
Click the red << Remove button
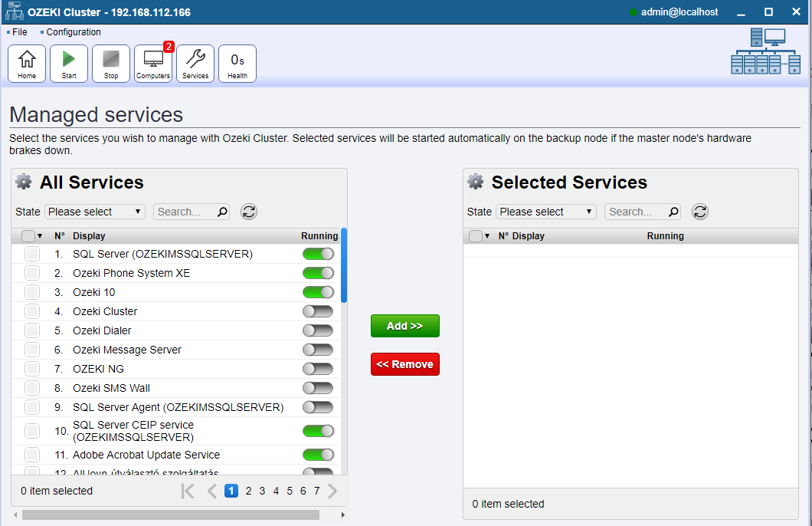(x=405, y=364)
